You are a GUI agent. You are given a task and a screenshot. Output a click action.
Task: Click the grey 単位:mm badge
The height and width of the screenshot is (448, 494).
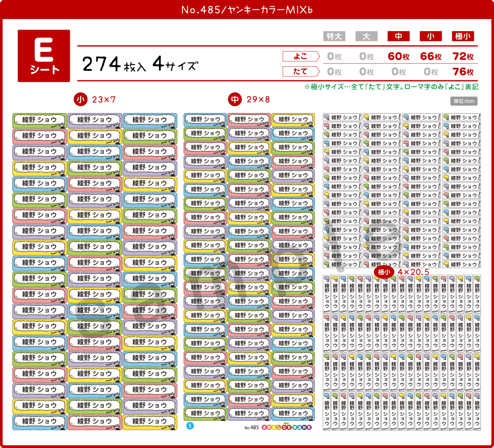464,101
